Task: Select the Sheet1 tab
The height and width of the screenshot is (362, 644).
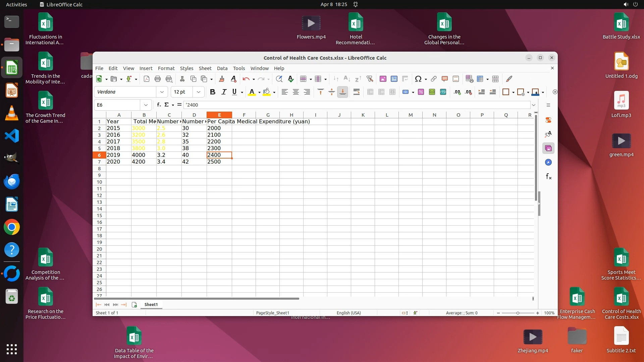Action: click(151, 304)
